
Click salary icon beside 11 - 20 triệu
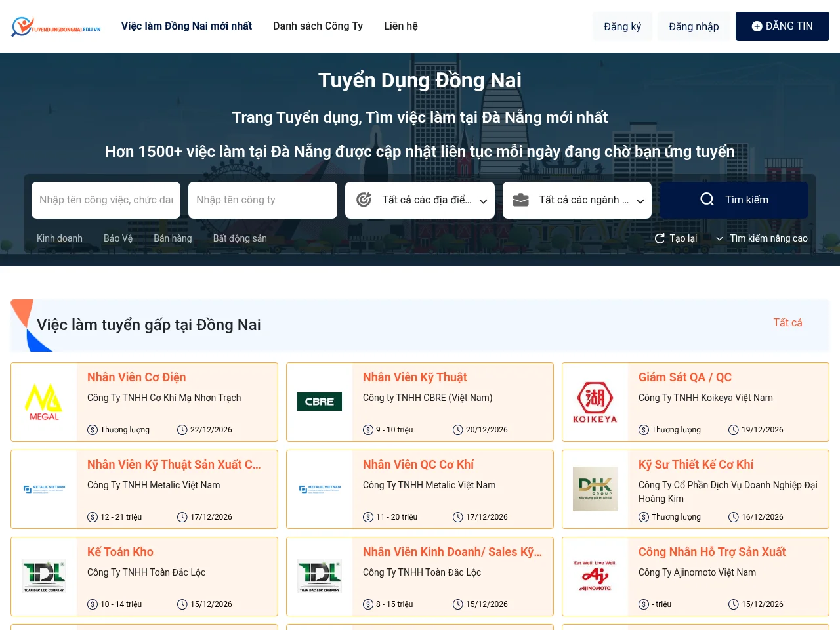click(368, 517)
